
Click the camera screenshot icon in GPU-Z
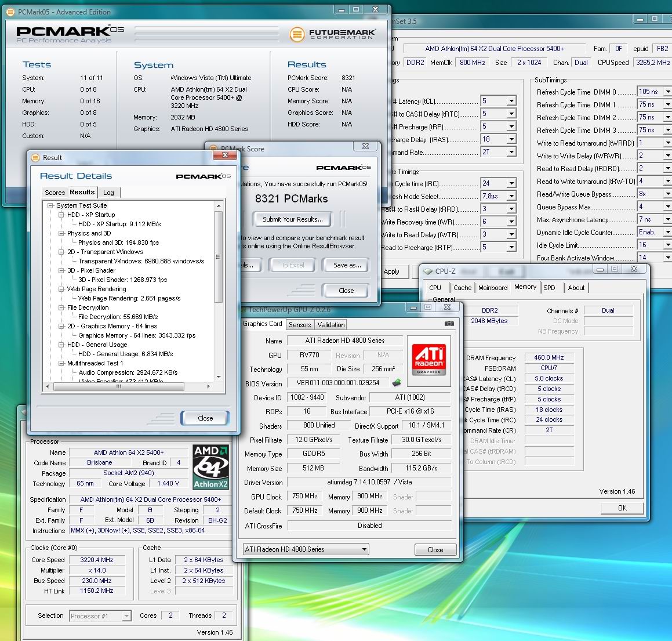449,324
